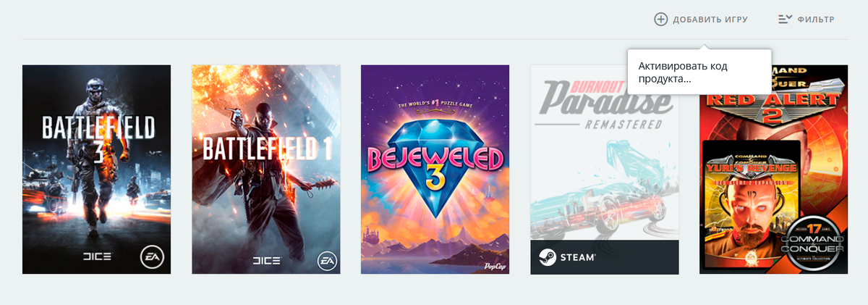Open the Добавить игру menu label
Screen dimensions: 868x305
(710, 20)
